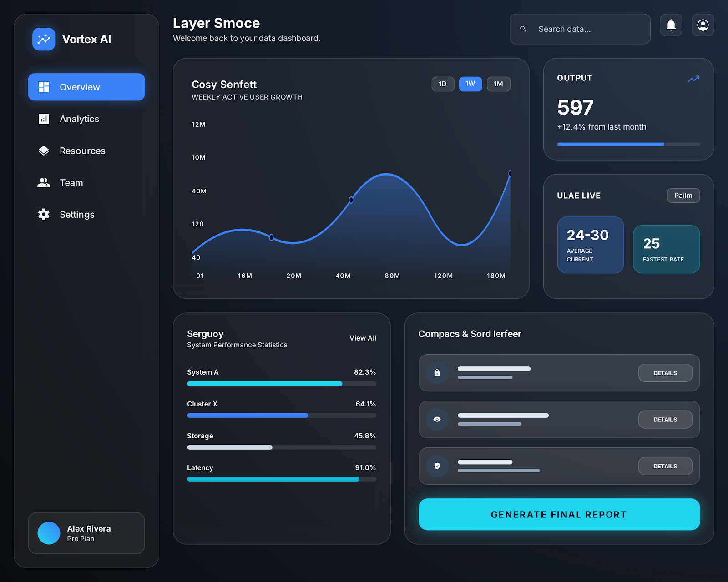Click the lock icon in Compacs list
This screenshot has width=728, height=582.
[x=437, y=373]
